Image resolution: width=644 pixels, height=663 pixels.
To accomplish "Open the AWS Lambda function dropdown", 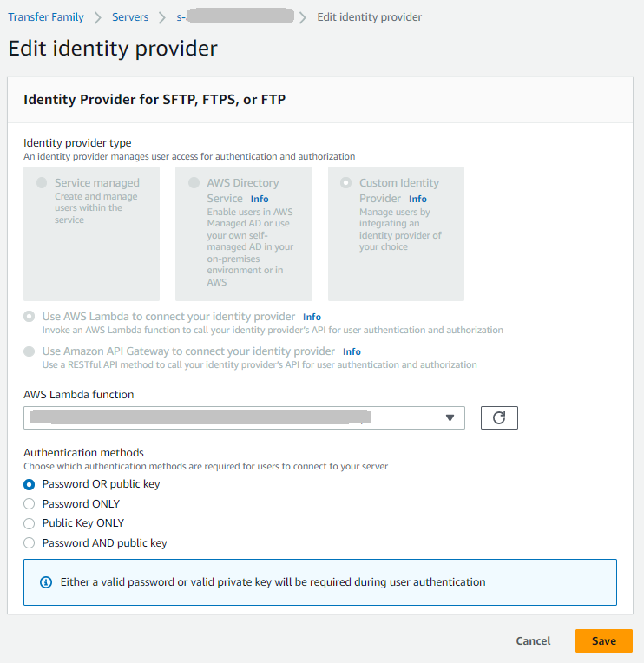I will point(244,417).
